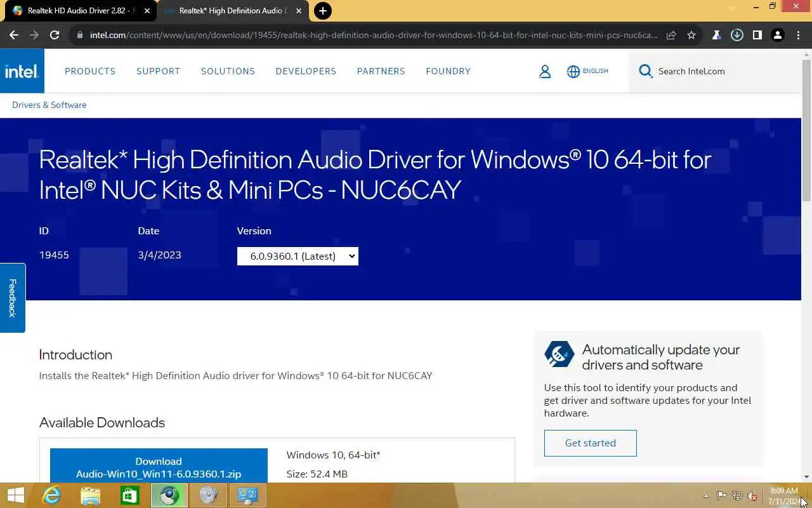This screenshot has height=508, width=812.
Task: Click the driver and software update tool icon
Action: point(559,354)
